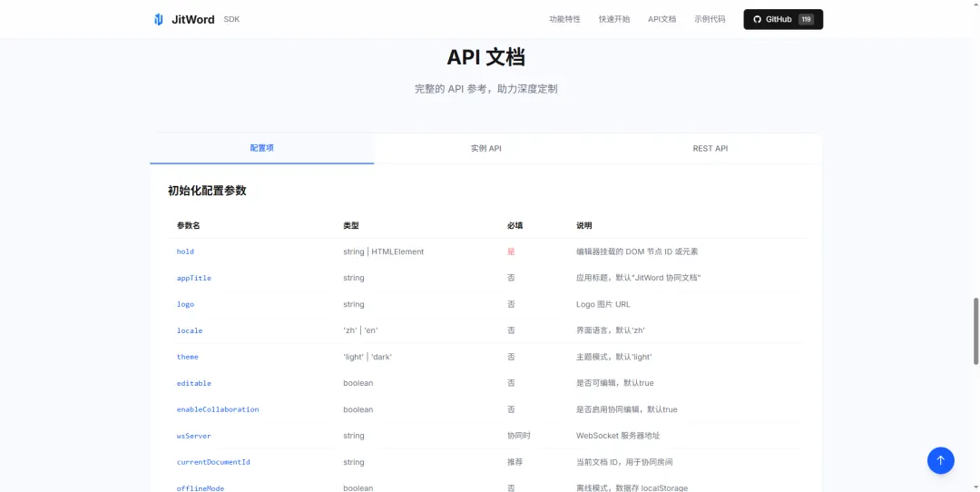Click the offlineMode parameter name

point(200,488)
